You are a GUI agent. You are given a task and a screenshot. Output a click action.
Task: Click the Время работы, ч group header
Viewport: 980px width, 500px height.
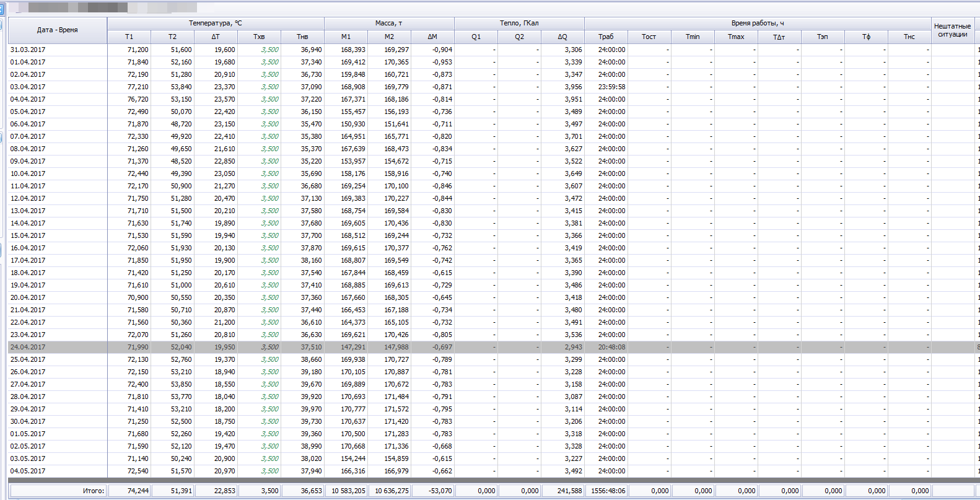coord(758,23)
